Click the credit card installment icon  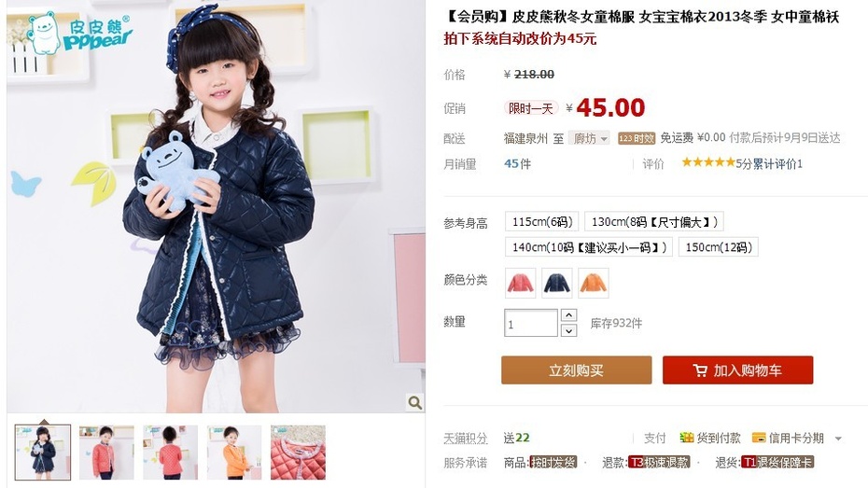click(759, 438)
